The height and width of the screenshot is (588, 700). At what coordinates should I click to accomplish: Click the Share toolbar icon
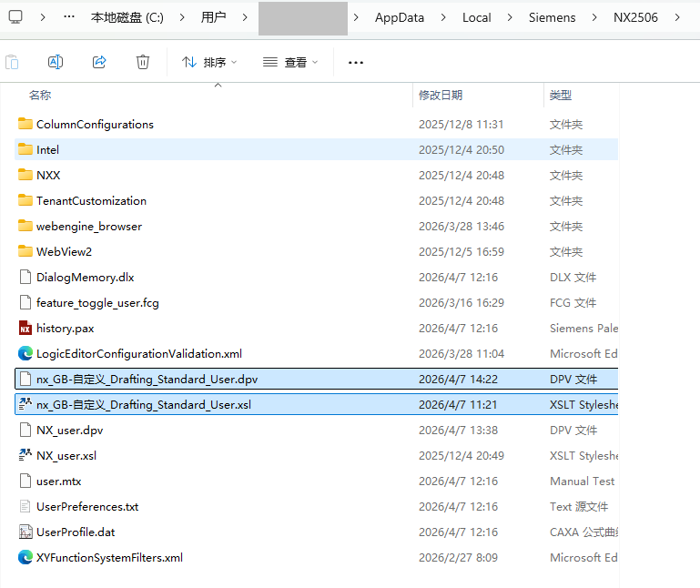click(x=99, y=62)
